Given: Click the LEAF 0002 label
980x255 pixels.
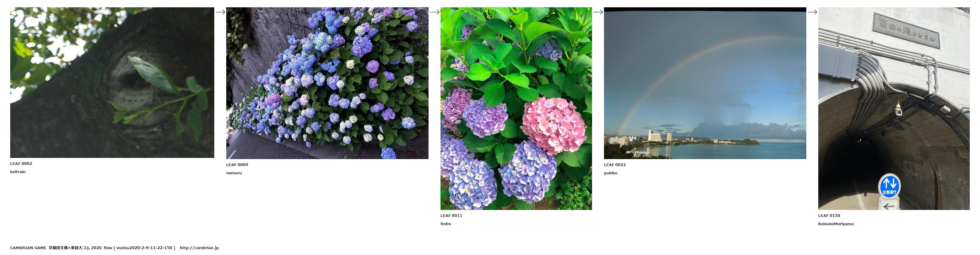Looking at the screenshot, I should (x=21, y=163).
